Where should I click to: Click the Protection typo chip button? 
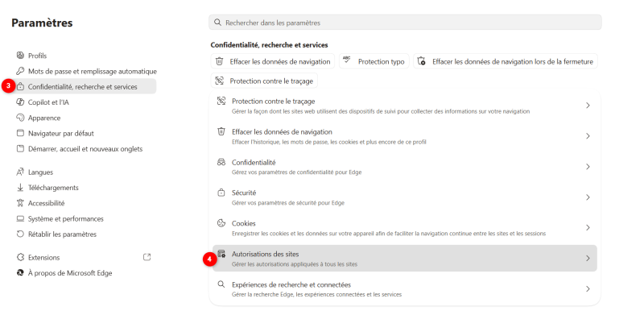(374, 61)
